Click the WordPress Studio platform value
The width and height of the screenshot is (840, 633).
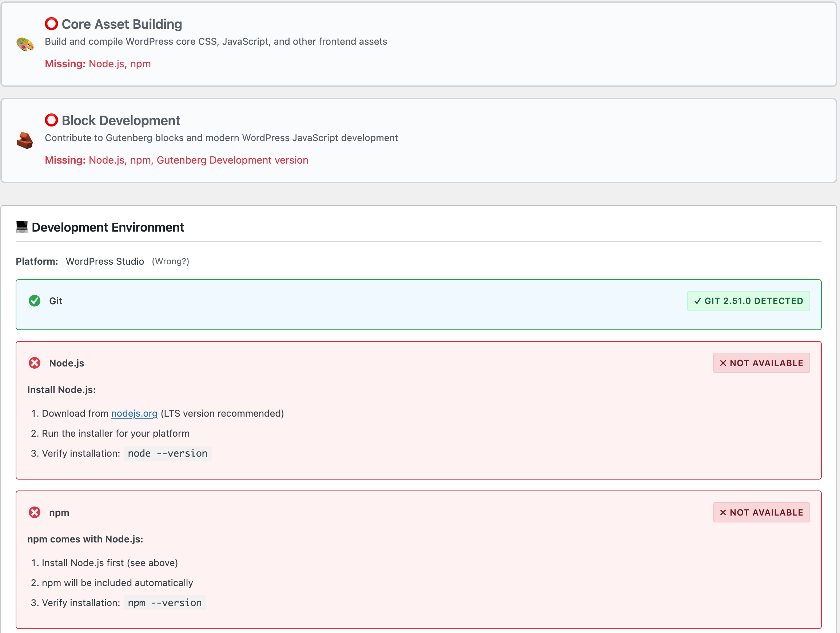click(x=105, y=261)
